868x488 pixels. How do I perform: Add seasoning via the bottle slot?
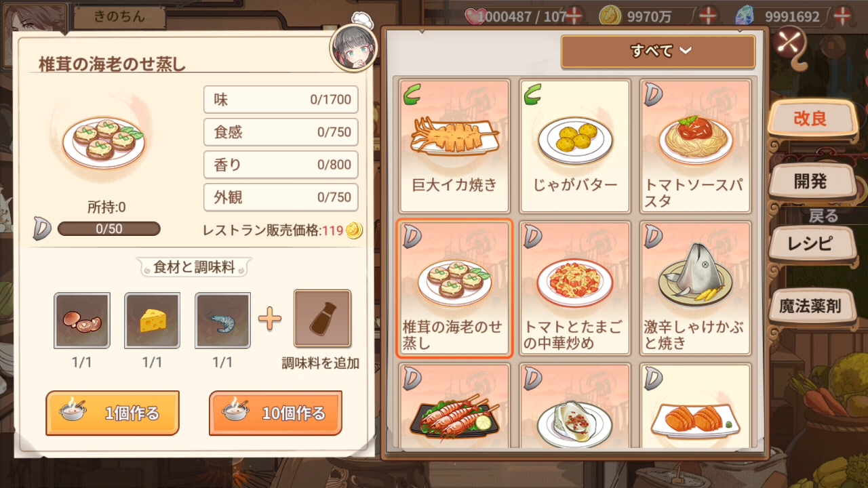[x=322, y=319]
